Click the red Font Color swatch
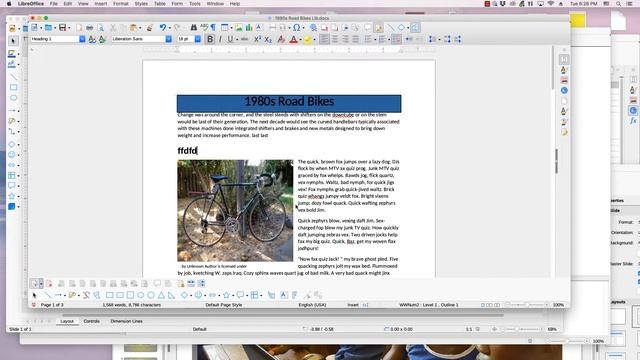Screen dimensions: 640x360 click(x=293, y=39)
